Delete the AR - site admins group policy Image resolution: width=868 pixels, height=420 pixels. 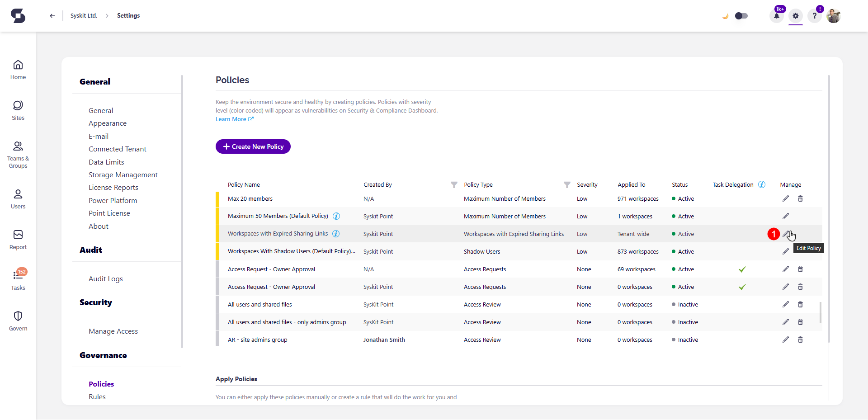(801, 340)
